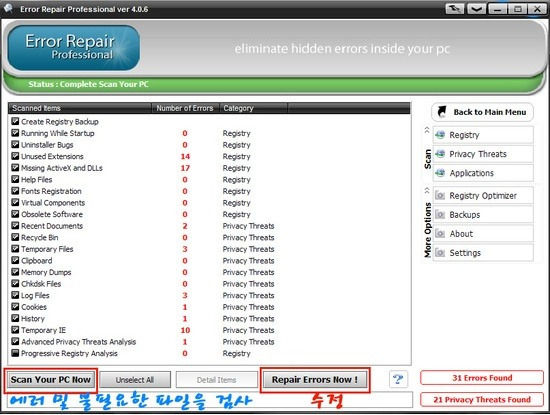
Task: Click the Registry Optimizer gear icon
Action: click(440, 195)
